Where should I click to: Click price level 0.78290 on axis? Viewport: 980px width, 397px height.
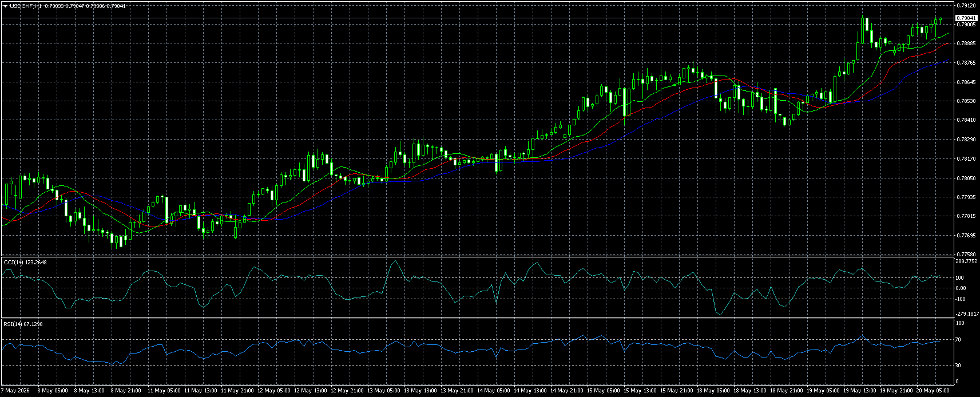click(x=966, y=140)
